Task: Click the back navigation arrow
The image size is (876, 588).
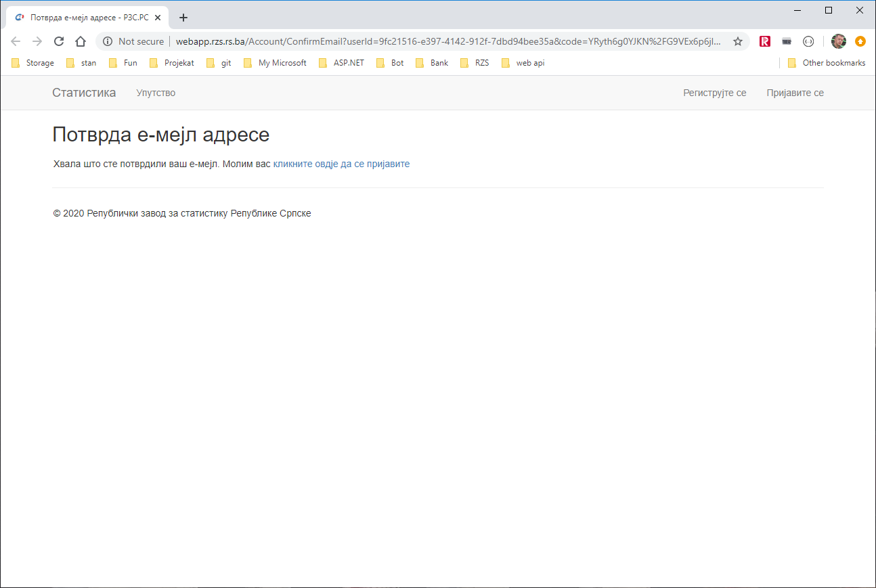Action: (x=16, y=41)
